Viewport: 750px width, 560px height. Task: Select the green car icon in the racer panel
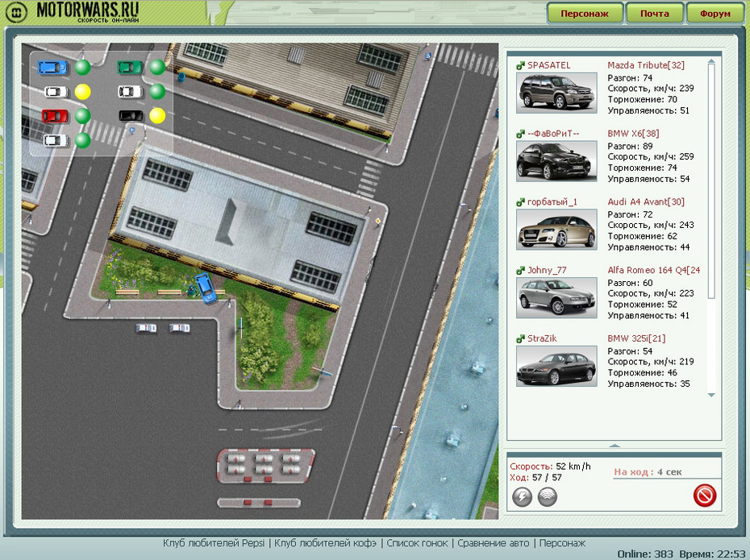click(x=130, y=68)
